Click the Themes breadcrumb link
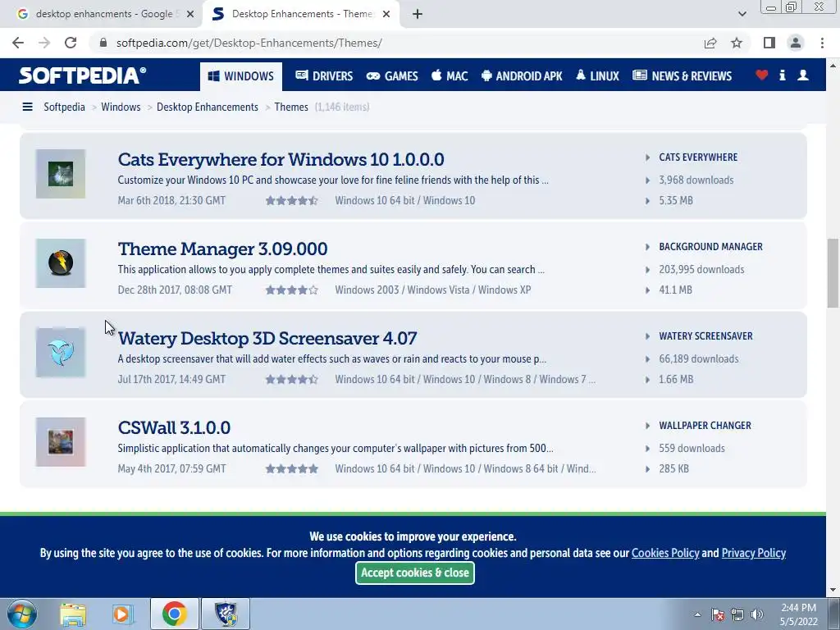 [291, 107]
